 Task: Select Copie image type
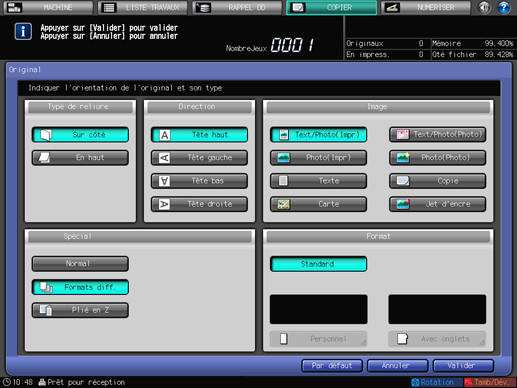[x=438, y=181]
